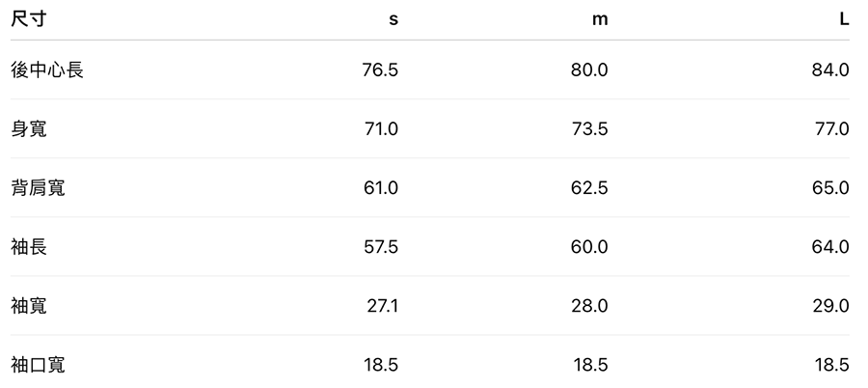Viewport: 868px width, 388px height.
Task: Select the L size column header
Action: point(844,19)
